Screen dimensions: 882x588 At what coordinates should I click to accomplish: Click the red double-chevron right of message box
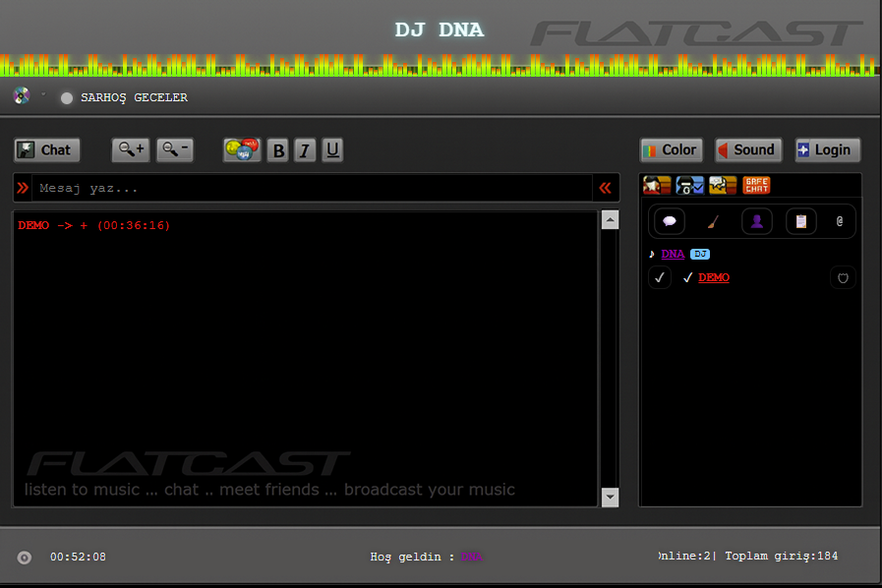606,188
